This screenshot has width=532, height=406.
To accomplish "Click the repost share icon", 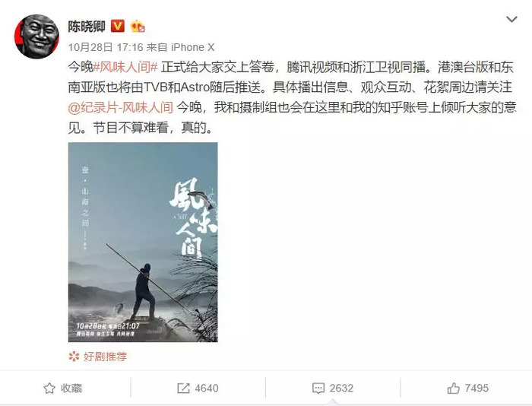I will tap(184, 388).
